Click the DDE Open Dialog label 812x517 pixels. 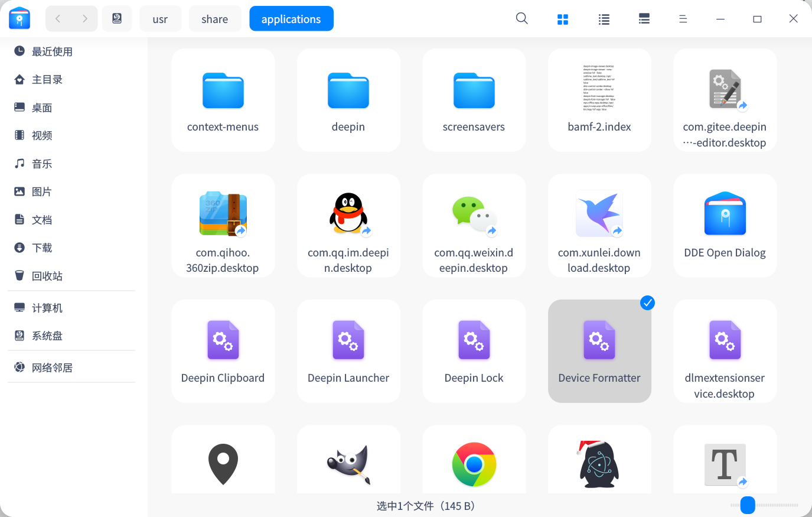(x=725, y=253)
